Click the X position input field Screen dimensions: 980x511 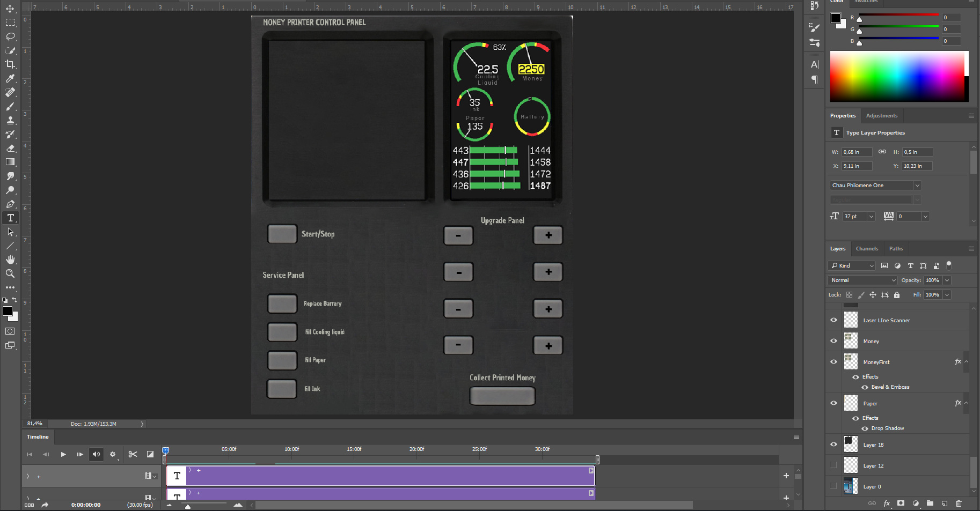coord(857,166)
